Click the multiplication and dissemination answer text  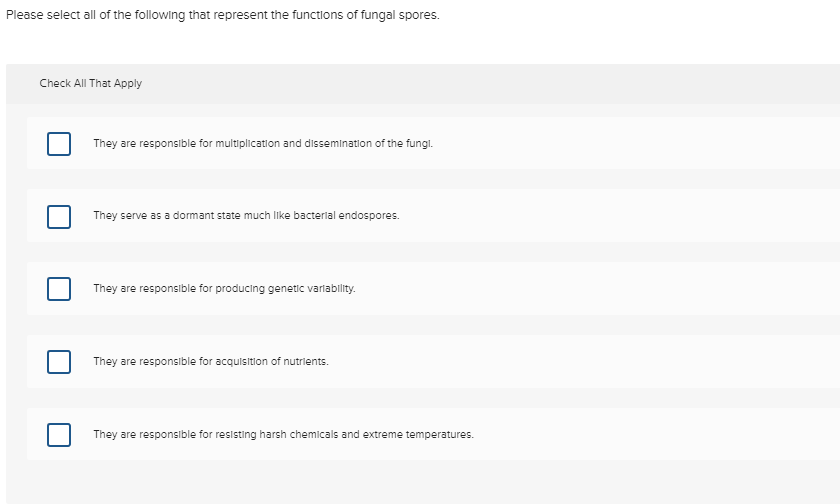pyautogui.click(x=263, y=144)
